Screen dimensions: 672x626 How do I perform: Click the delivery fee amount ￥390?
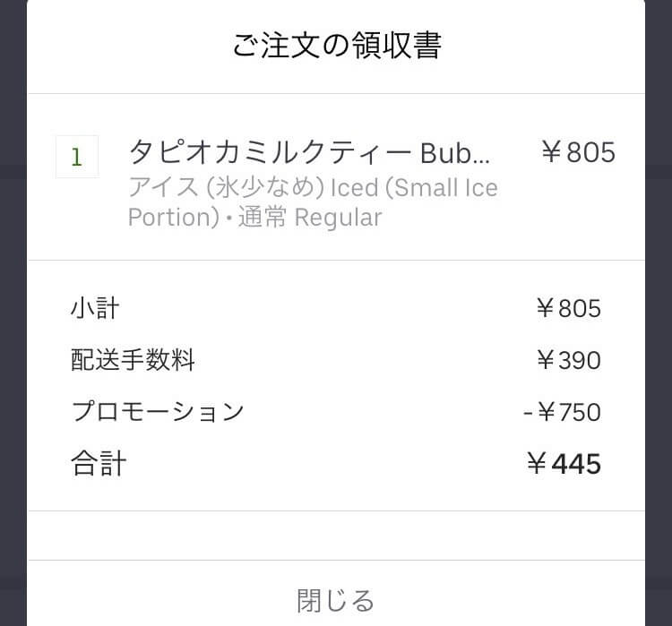[x=568, y=360]
